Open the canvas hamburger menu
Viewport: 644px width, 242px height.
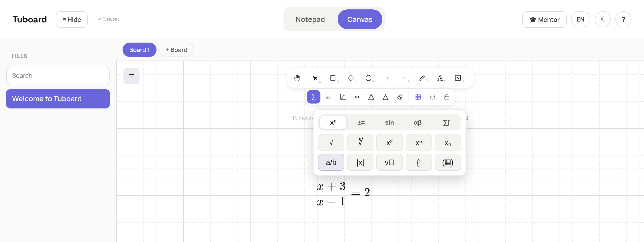(x=131, y=76)
